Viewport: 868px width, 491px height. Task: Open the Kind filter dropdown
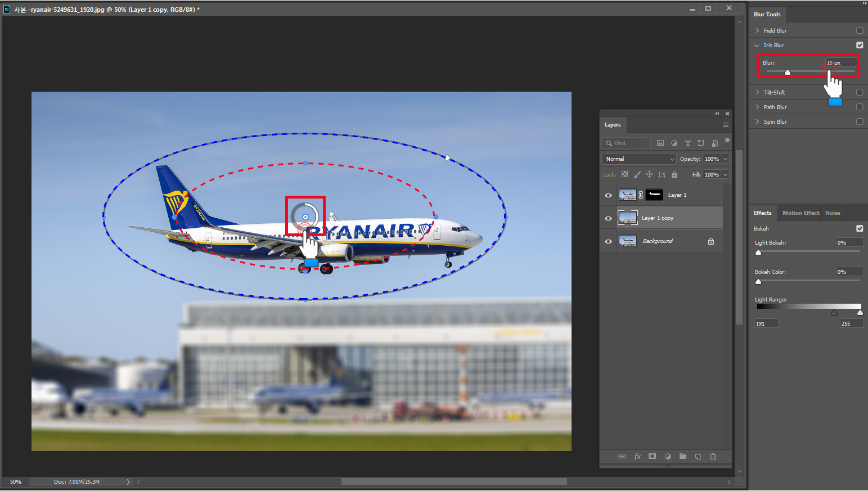click(x=626, y=143)
